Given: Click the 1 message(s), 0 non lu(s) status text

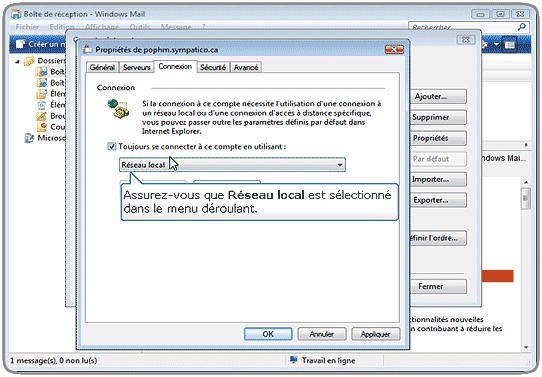Looking at the screenshot, I should coord(54,360).
